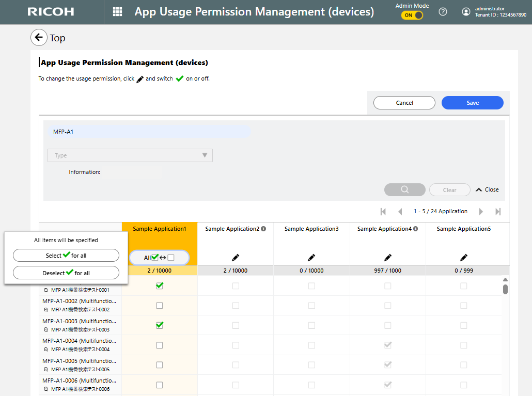Viewport: 532px width, 396px height.
Task: Click the Save button
Action: coord(472,103)
